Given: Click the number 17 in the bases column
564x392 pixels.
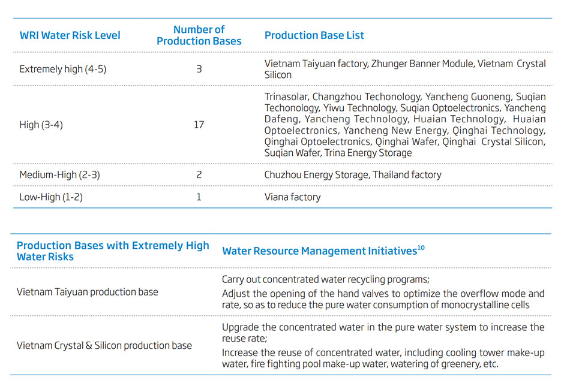Looking at the screenshot, I should (199, 125).
